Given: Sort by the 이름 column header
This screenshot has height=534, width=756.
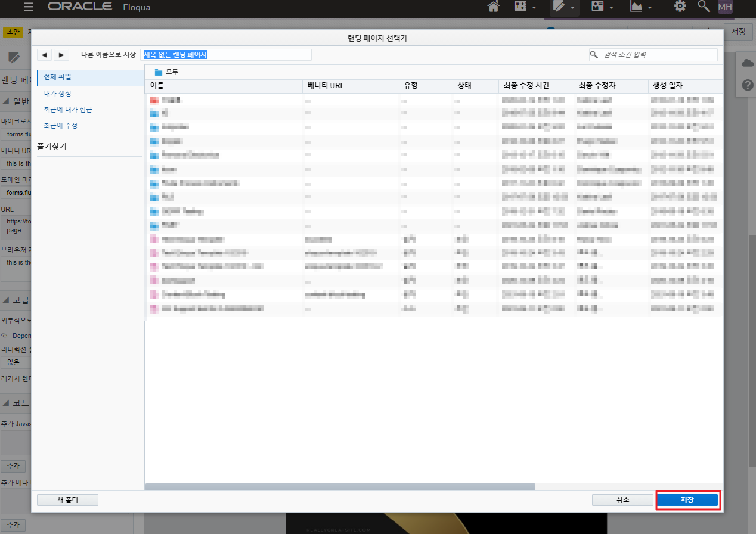Looking at the screenshot, I should coord(224,86).
